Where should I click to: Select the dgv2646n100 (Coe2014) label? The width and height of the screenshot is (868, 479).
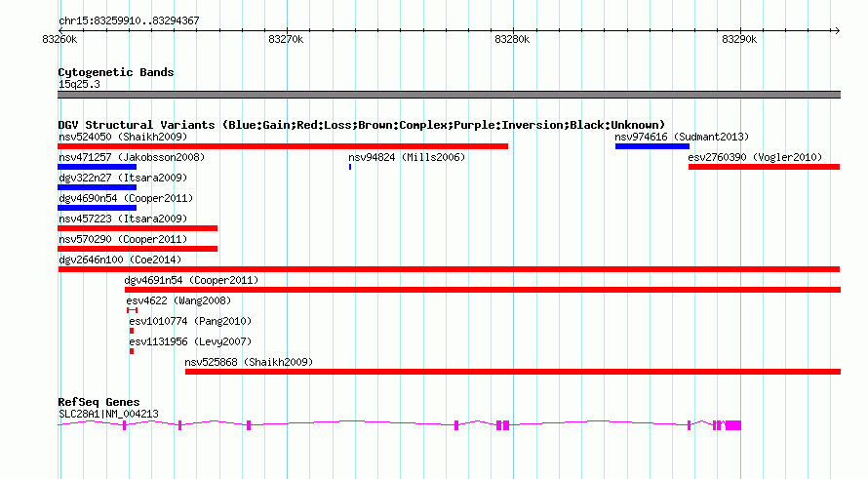pos(120,259)
